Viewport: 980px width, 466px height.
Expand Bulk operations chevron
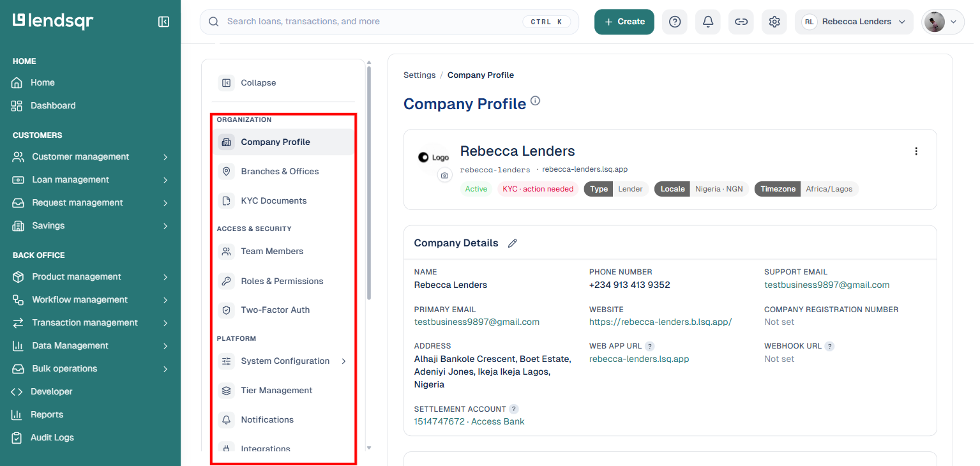[x=165, y=369]
